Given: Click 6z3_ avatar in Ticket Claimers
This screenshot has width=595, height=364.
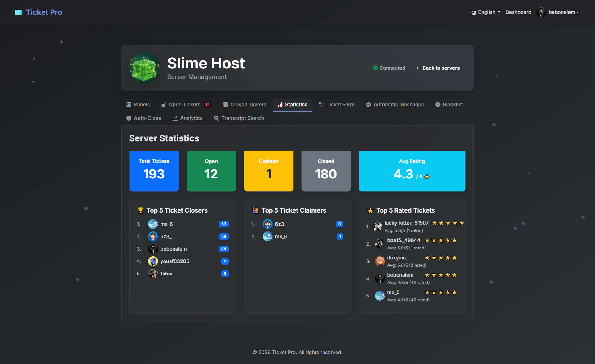Looking at the screenshot, I should (268, 224).
